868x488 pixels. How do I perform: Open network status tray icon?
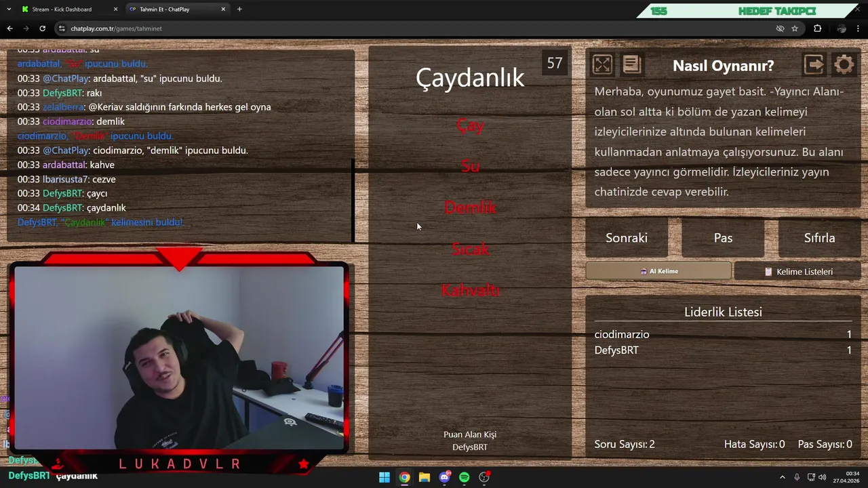point(811,477)
